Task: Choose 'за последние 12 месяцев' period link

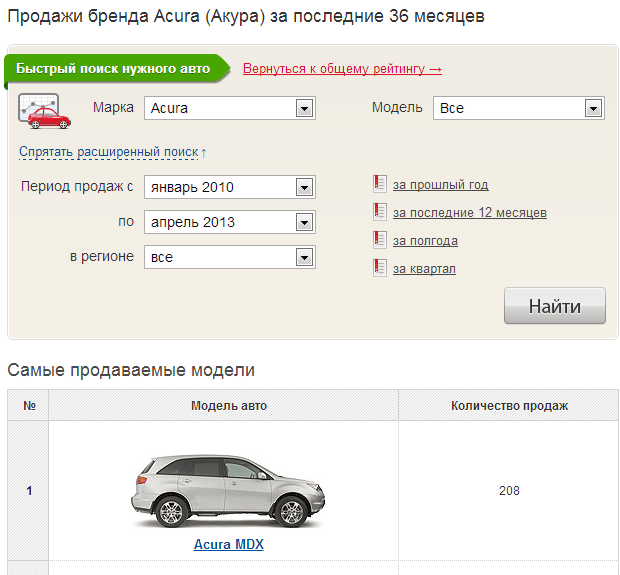Action: [x=469, y=213]
